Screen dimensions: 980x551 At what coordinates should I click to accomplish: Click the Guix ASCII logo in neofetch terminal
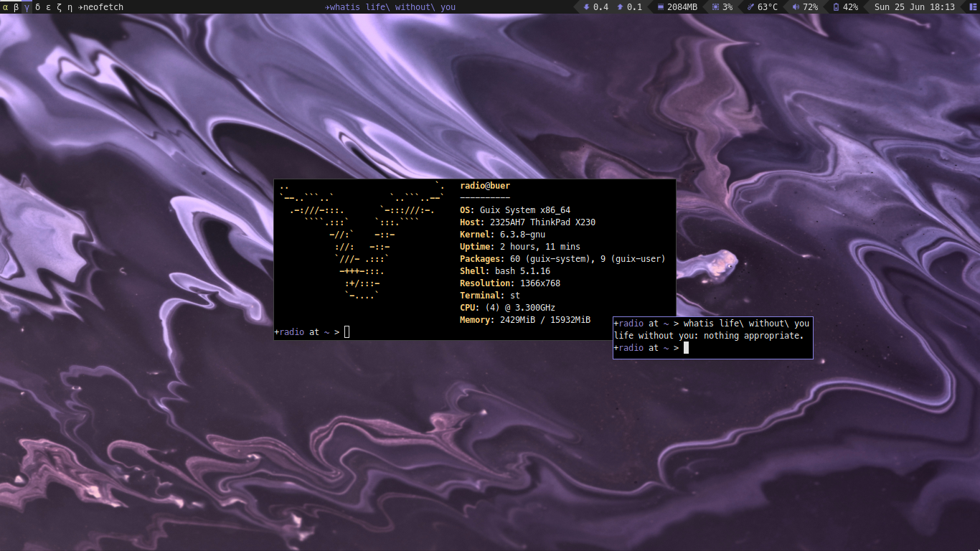point(362,241)
